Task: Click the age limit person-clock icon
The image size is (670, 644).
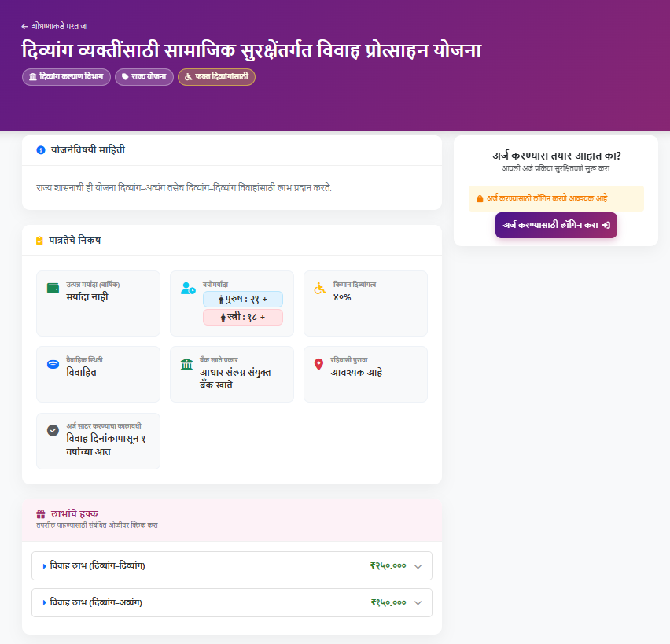Action: pyautogui.click(x=188, y=289)
